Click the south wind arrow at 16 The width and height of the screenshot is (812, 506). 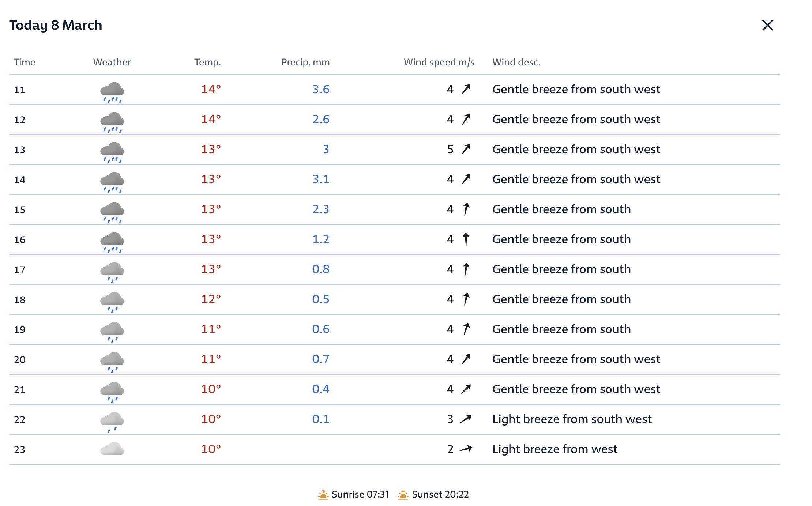466,239
